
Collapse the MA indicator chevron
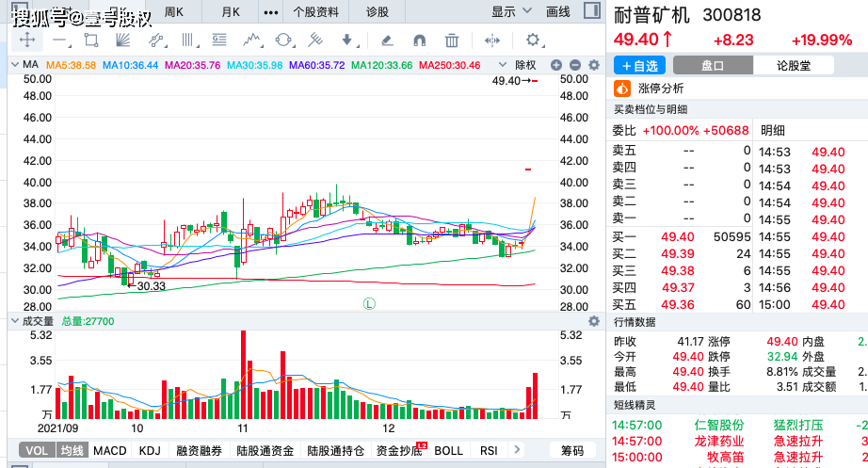coord(15,65)
